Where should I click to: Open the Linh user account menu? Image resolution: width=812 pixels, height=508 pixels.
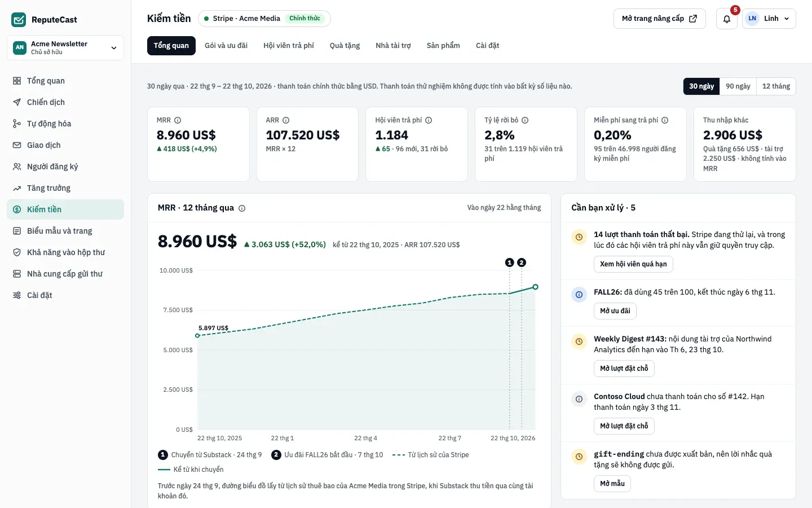pyautogui.click(x=769, y=19)
